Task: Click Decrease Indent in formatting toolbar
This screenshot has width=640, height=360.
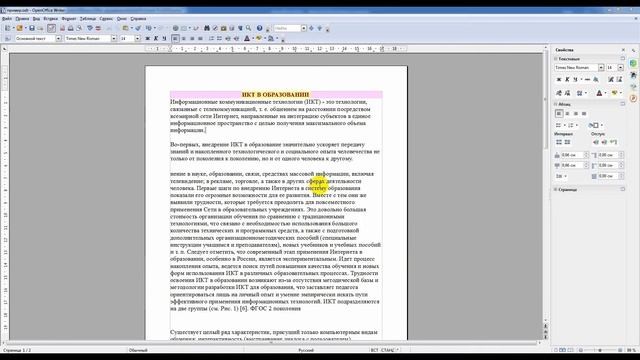Action: pos(228,38)
